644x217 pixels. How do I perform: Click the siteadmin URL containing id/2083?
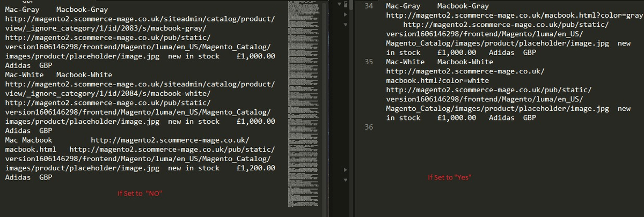click(x=140, y=24)
